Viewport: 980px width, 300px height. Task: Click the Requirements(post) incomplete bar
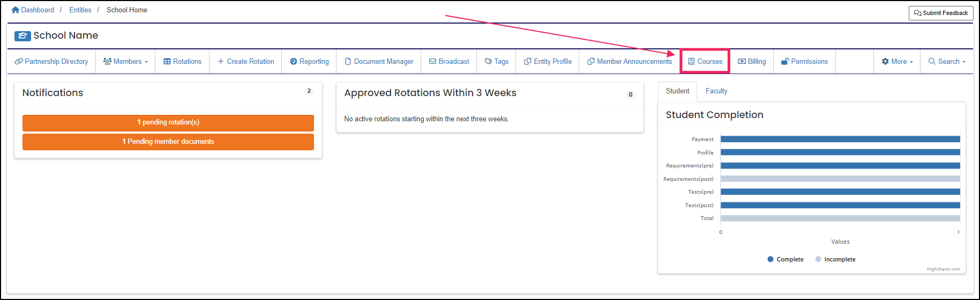pos(840,179)
